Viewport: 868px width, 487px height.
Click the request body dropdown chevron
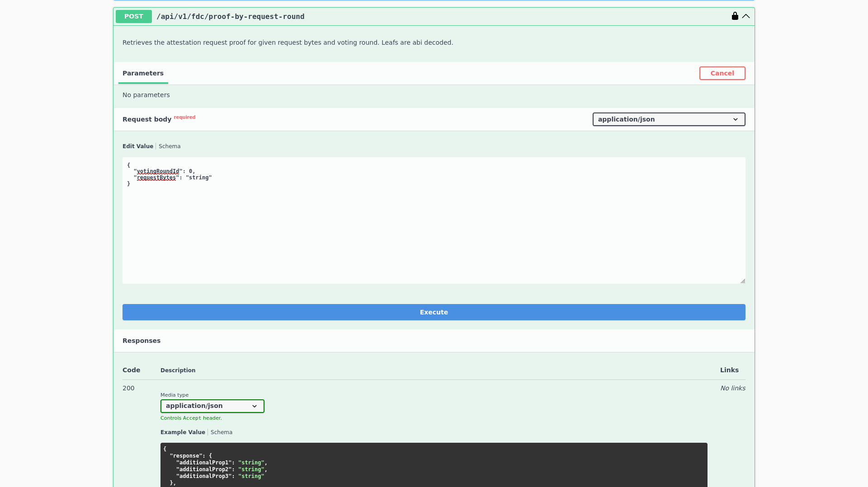click(x=736, y=119)
